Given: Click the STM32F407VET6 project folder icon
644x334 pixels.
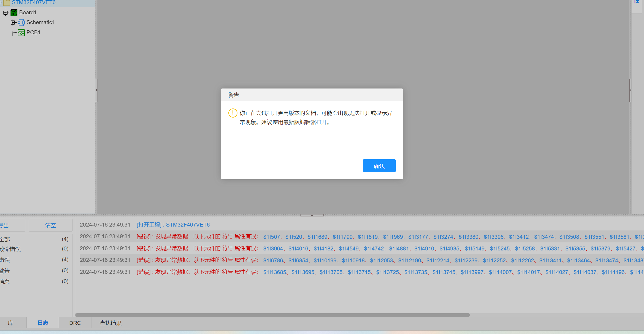Looking at the screenshot, I should coord(7,3).
